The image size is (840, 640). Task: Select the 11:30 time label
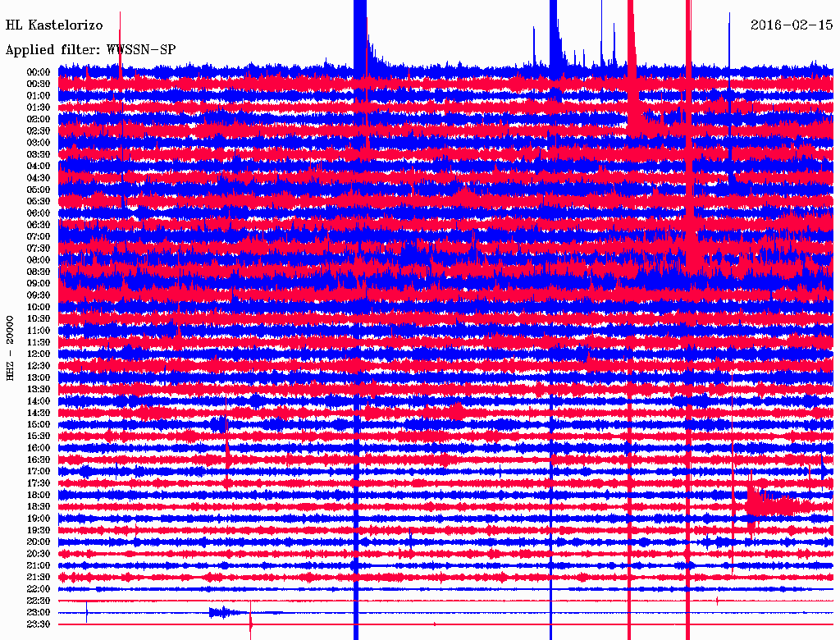click(x=39, y=342)
